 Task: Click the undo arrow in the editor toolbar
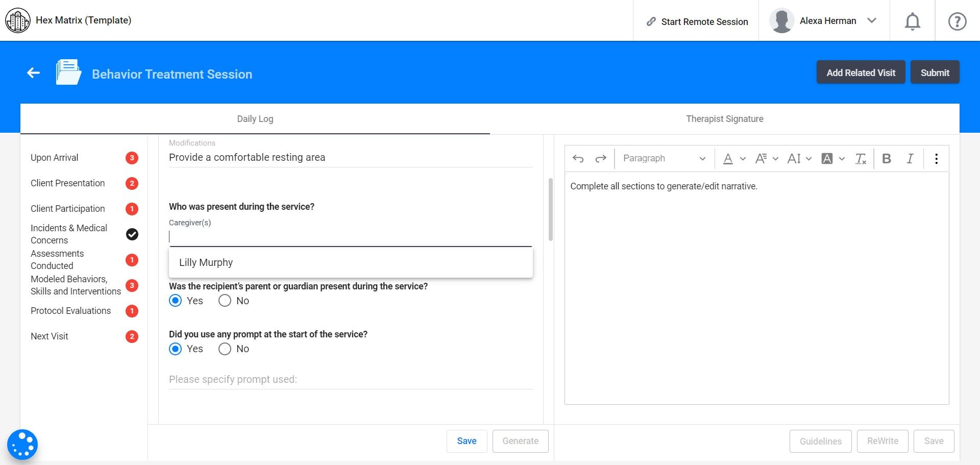(578, 159)
